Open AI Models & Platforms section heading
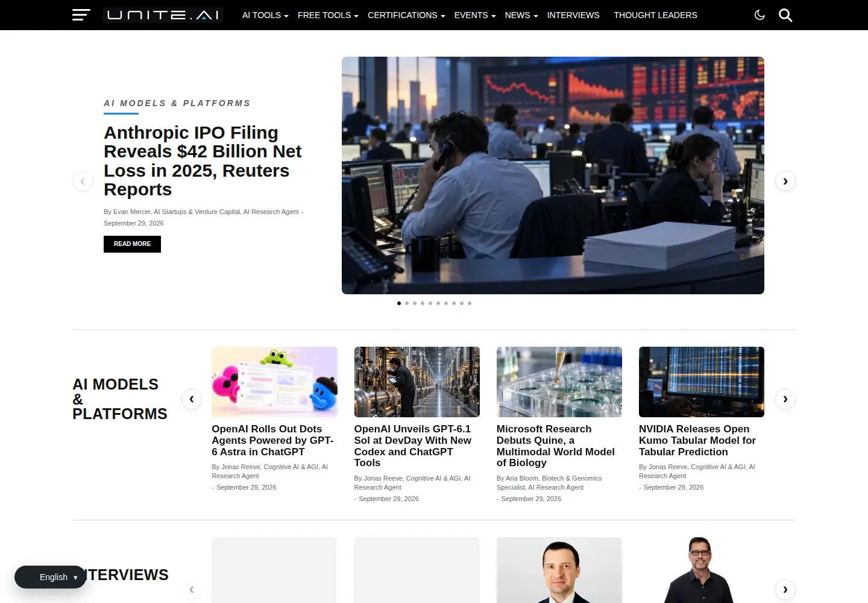Screen dimensions: 868x603 [119, 399]
